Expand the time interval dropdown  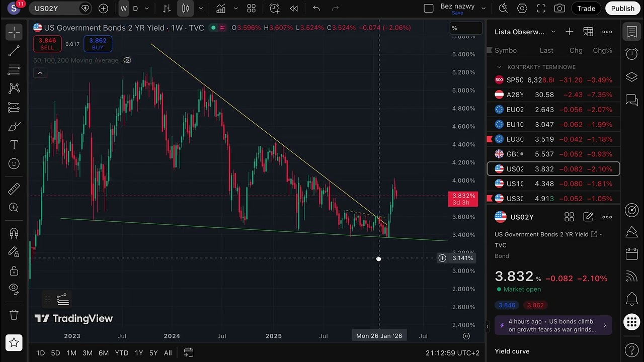click(147, 8)
